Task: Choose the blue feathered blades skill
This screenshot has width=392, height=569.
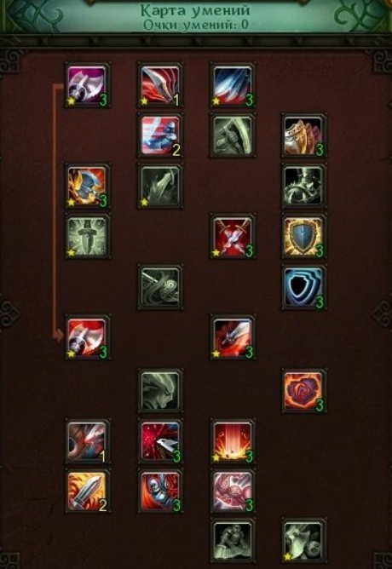Action: click(x=233, y=85)
